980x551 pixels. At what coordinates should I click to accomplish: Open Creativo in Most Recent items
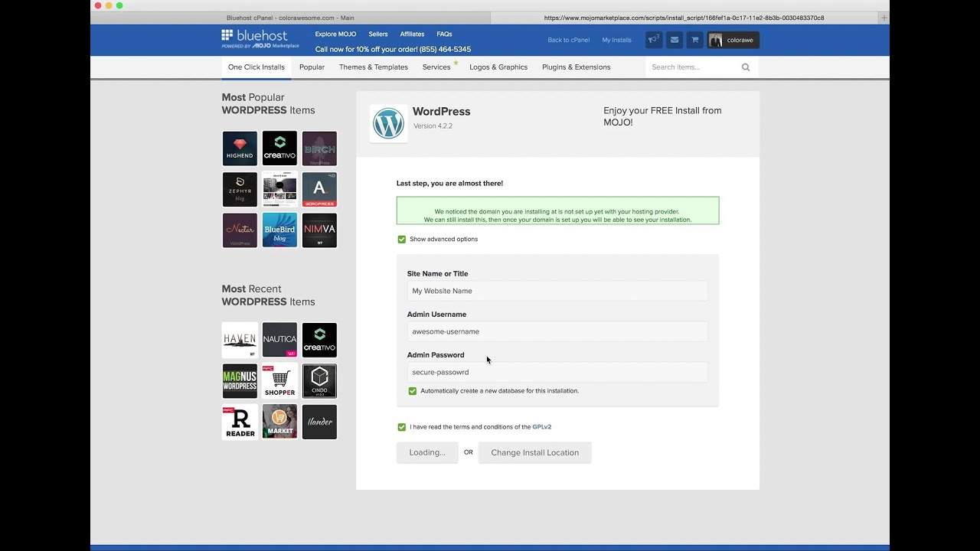319,340
